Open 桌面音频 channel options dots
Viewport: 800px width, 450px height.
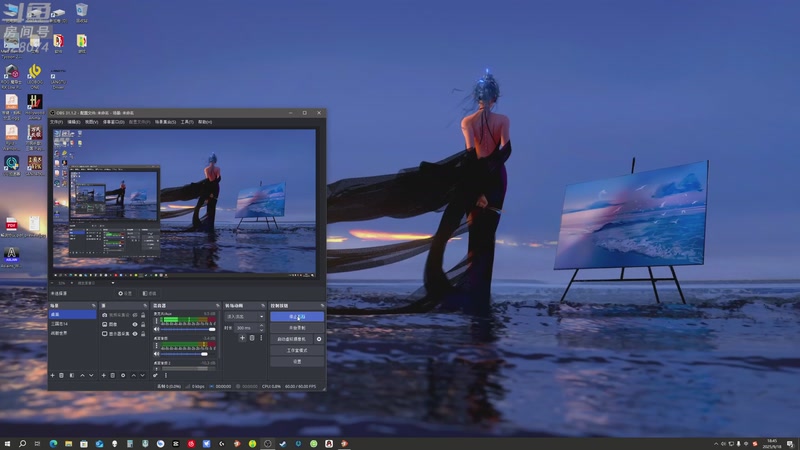(156, 345)
